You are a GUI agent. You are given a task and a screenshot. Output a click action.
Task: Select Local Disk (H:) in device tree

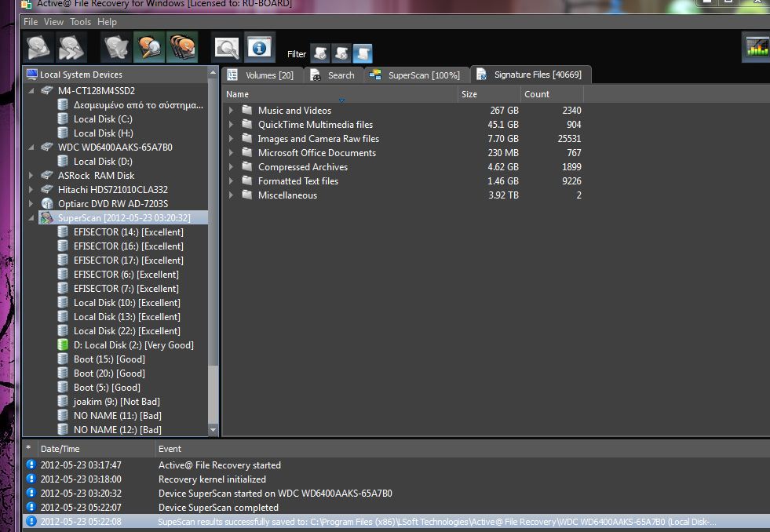[x=103, y=133]
